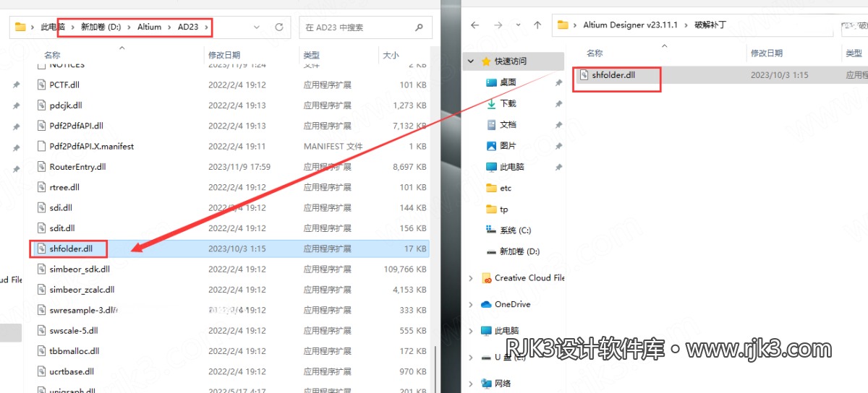Expand the U 盘 (E:) node
Viewport: 868px width, 393px height.
point(471,357)
